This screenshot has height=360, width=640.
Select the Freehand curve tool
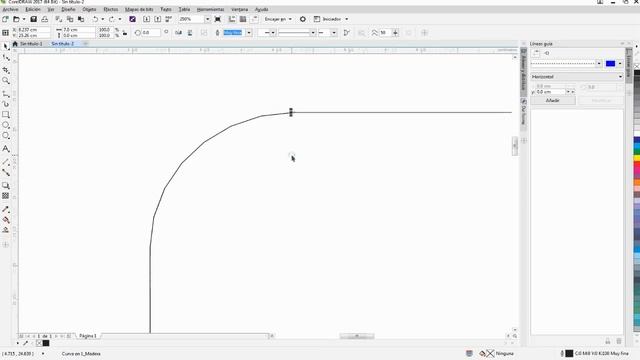tap(6, 94)
